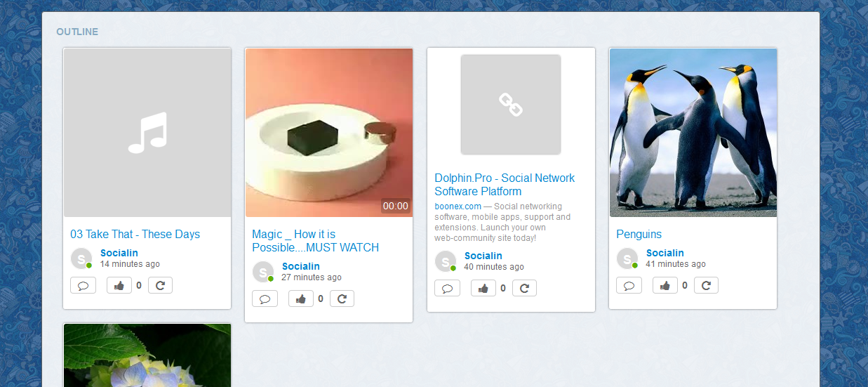
Task: Open the 03 Take That - These Days title
Action: [135, 235]
